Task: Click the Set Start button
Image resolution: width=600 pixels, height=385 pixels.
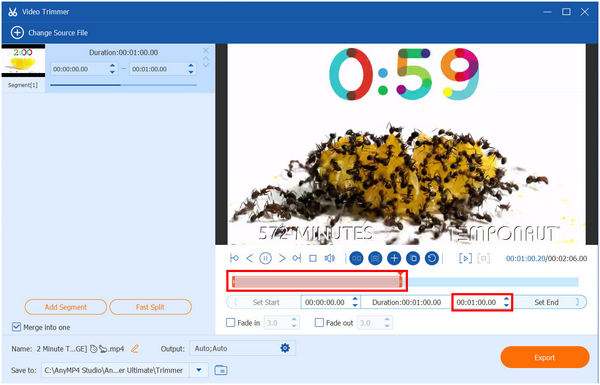Action: click(x=263, y=302)
